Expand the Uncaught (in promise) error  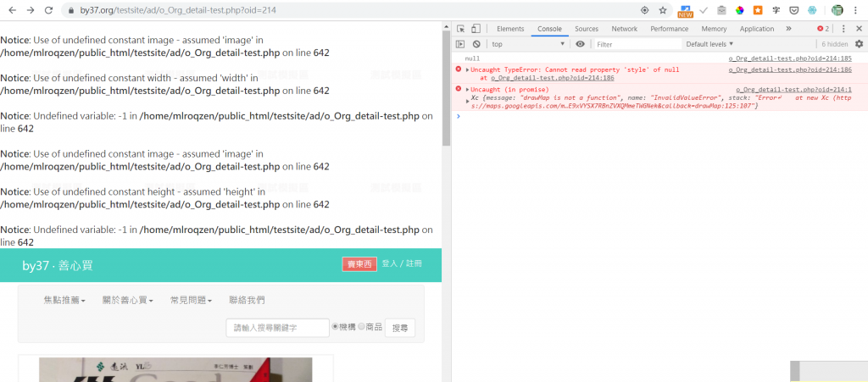(468, 90)
